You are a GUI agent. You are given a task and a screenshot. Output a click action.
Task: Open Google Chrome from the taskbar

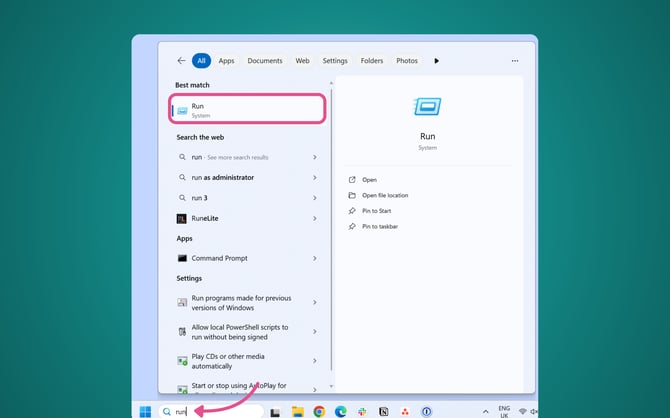tap(319, 411)
